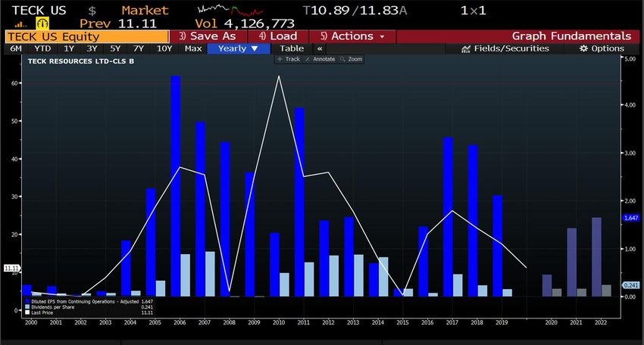Click the 2010 x-axis year label

click(x=279, y=322)
